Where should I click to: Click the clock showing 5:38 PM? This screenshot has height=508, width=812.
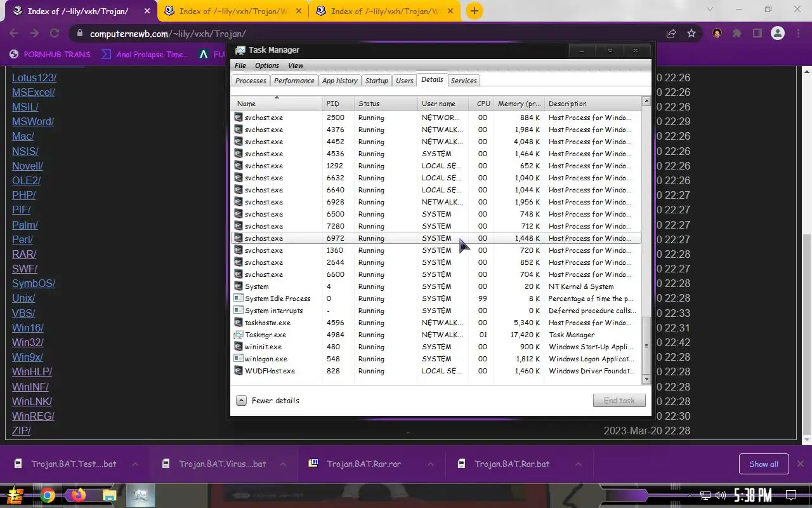753,495
